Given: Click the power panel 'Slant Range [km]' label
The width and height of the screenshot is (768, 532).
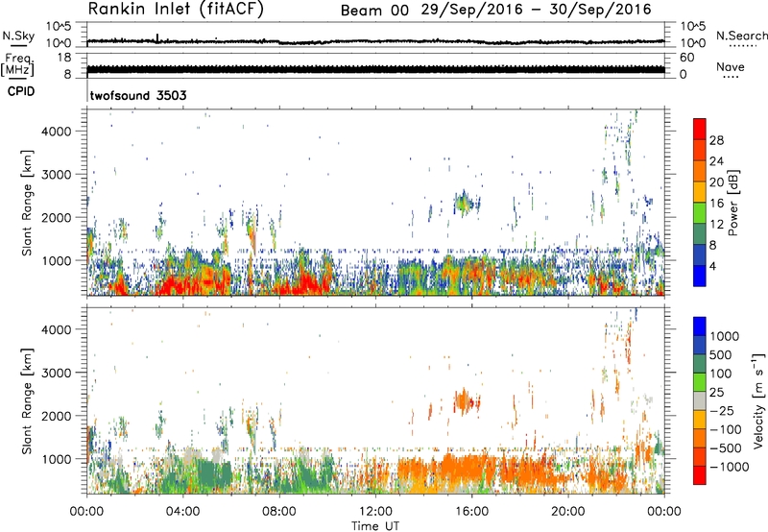Looking at the screenshot, I should coord(27,203).
